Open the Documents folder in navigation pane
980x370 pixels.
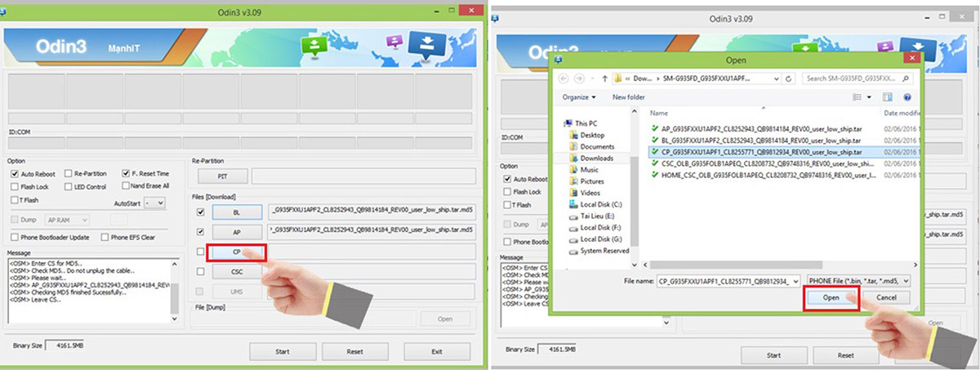point(592,146)
